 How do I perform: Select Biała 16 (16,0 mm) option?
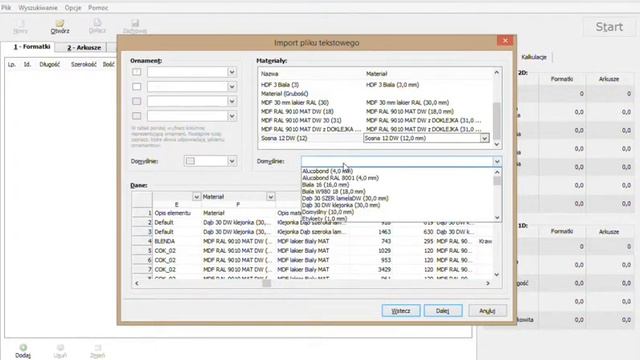click(x=325, y=185)
